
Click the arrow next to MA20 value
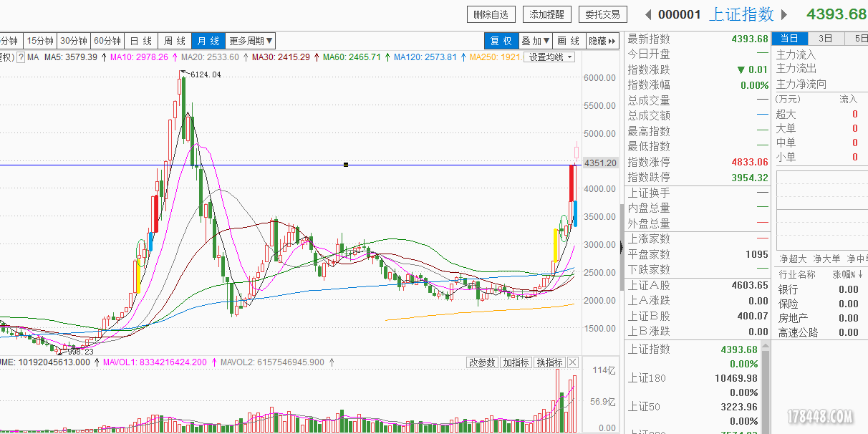tap(246, 57)
